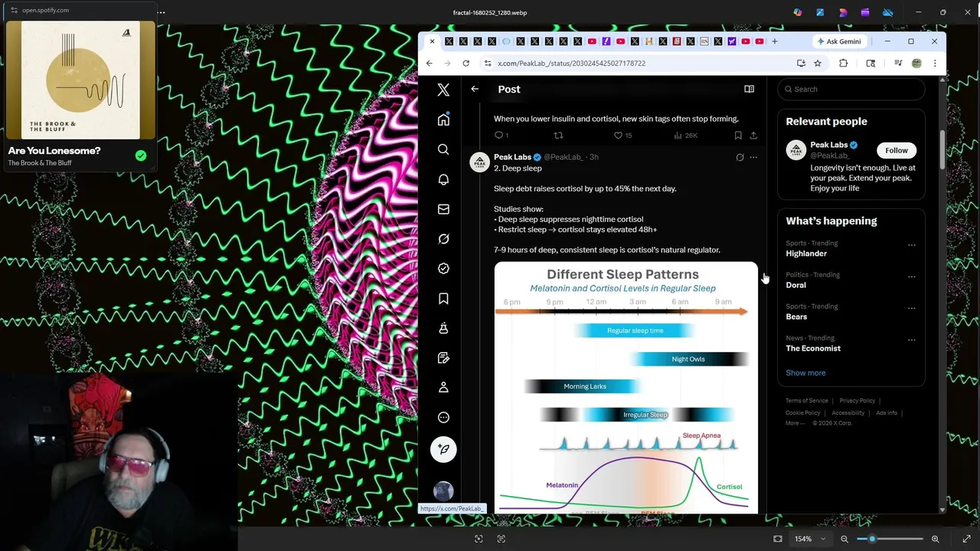Open Cookie Policy link
Viewport: 980px width, 551px height.
(x=802, y=412)
